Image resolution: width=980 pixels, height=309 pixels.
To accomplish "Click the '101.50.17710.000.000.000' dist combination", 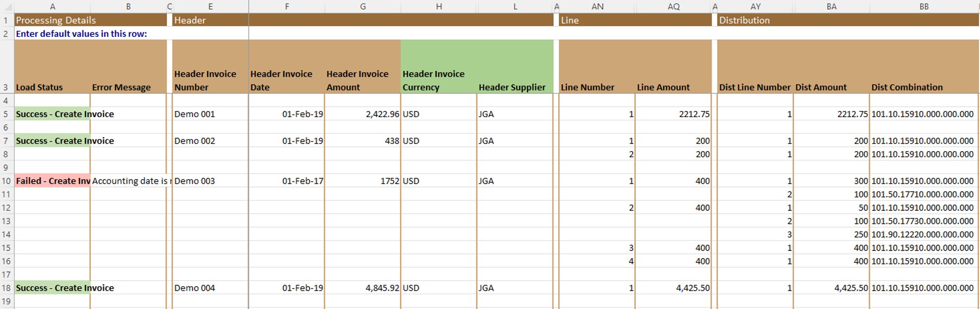I will pyautogui.click(x=924, y=194).
